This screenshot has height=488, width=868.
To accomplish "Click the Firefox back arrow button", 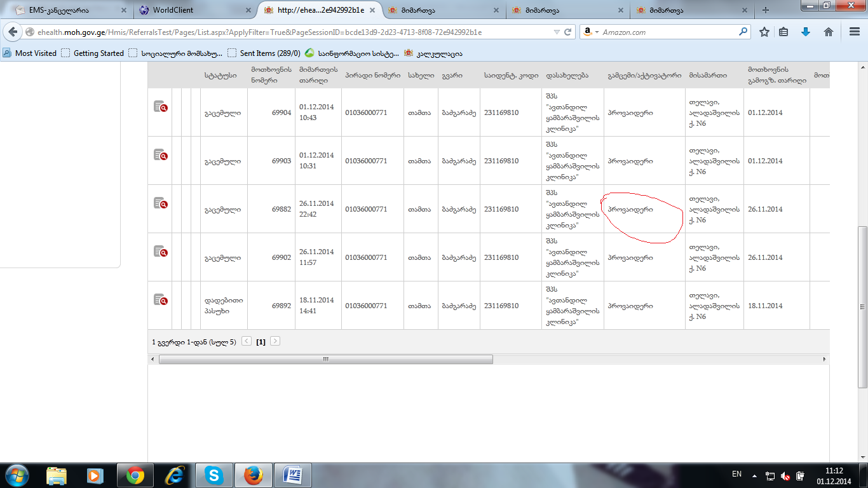I will (13, 32).
